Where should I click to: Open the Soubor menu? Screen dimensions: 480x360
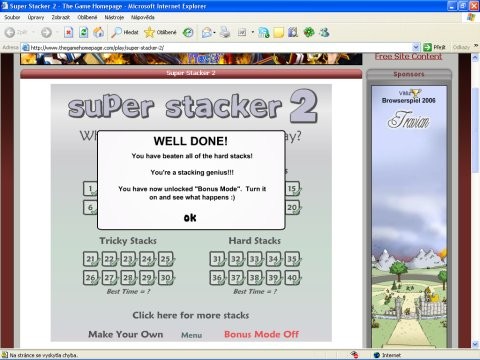(12, 17)
